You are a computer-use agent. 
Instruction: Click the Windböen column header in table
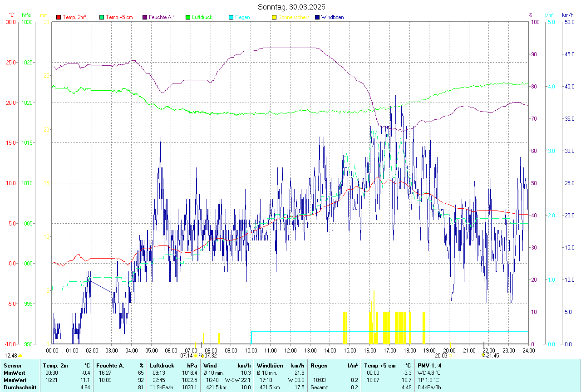[x=270, y=365]
